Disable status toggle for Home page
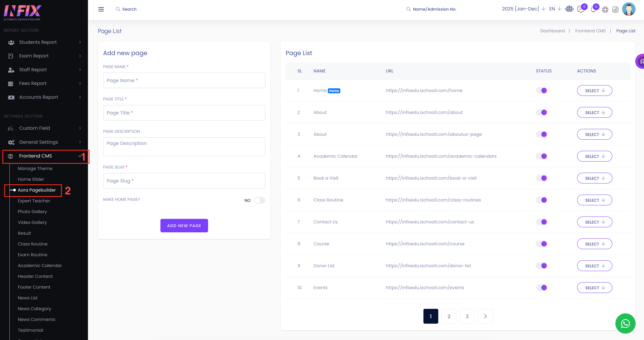 coord(542,90)
